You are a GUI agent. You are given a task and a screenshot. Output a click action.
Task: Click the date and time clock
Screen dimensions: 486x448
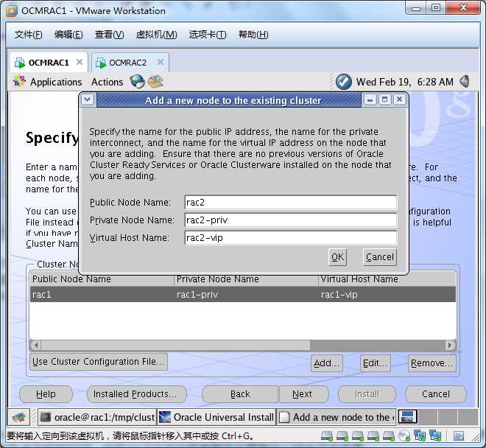(x=404, y=82)
